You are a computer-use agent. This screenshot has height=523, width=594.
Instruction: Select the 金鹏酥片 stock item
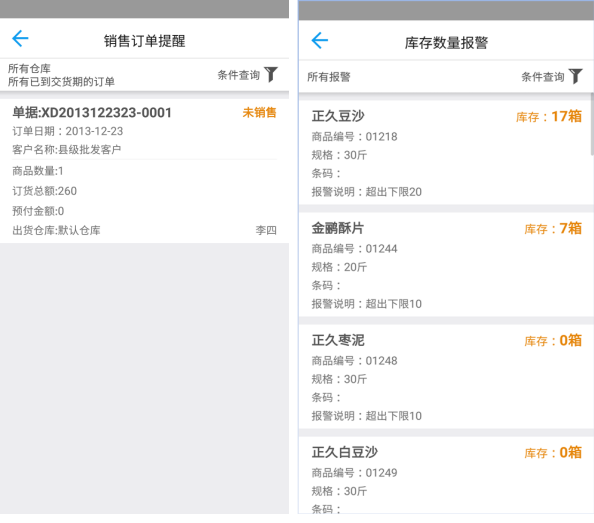pos(446,265)
